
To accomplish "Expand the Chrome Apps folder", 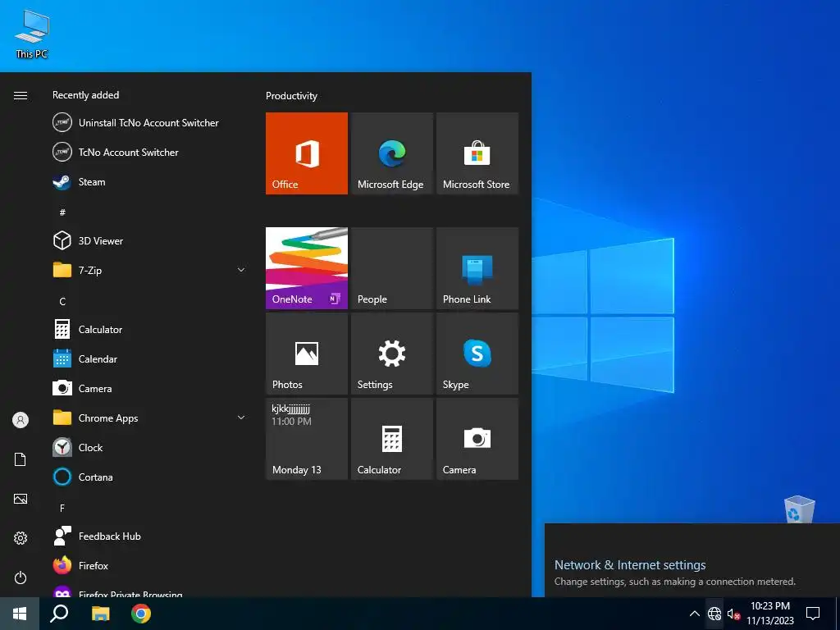I will (150, 418).
